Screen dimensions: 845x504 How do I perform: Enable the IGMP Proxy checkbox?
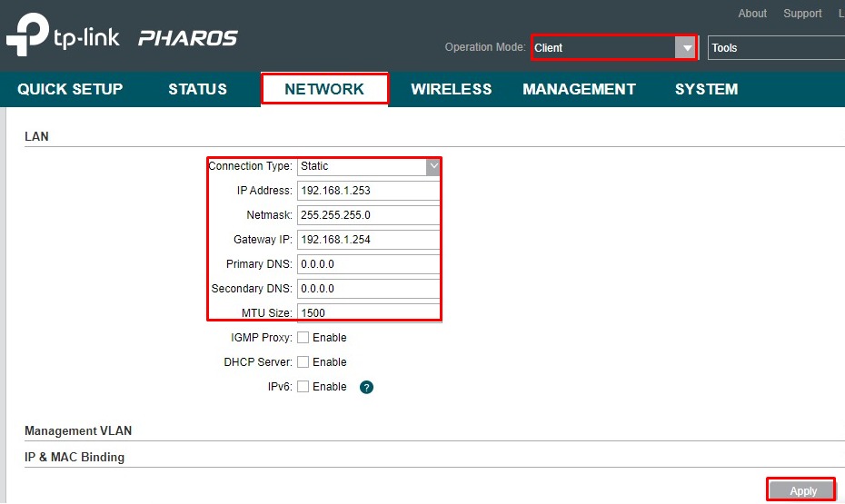[303, 338]
